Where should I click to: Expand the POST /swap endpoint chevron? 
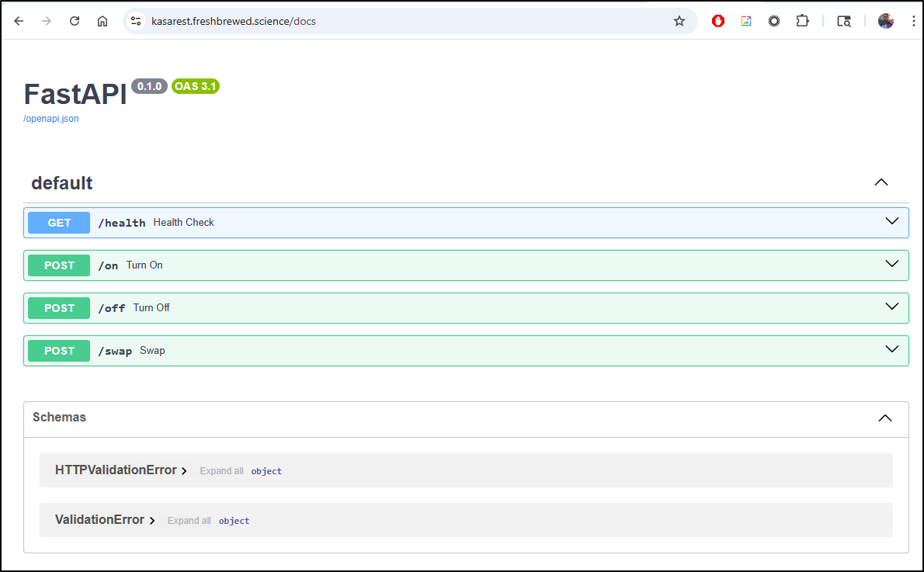coord(892,349)
